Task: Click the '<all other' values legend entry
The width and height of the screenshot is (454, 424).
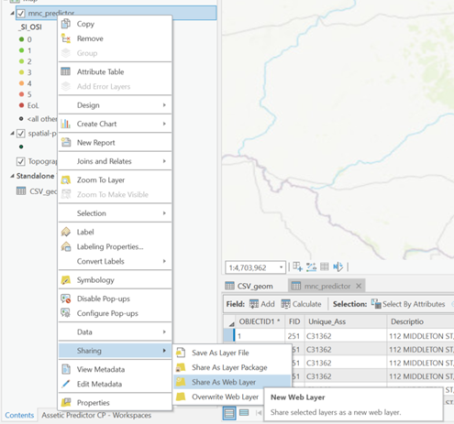Action: [x=42, y=119]
